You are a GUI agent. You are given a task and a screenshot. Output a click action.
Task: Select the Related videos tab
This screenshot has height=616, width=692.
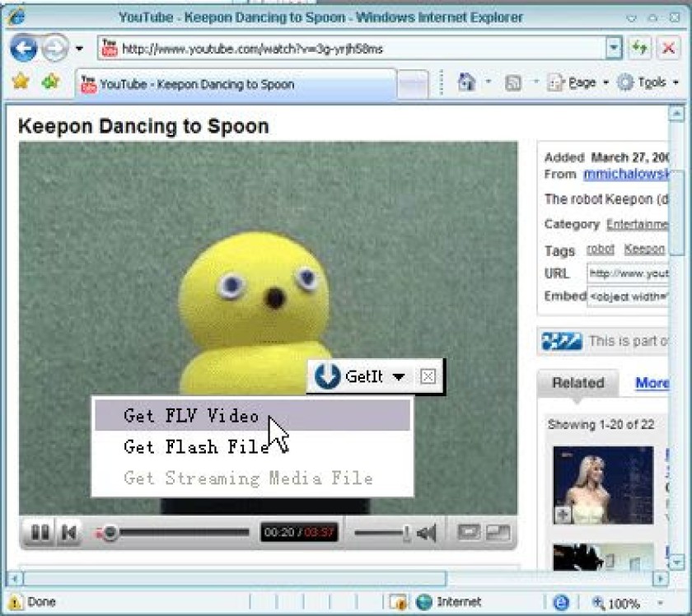tap(577, 383)
